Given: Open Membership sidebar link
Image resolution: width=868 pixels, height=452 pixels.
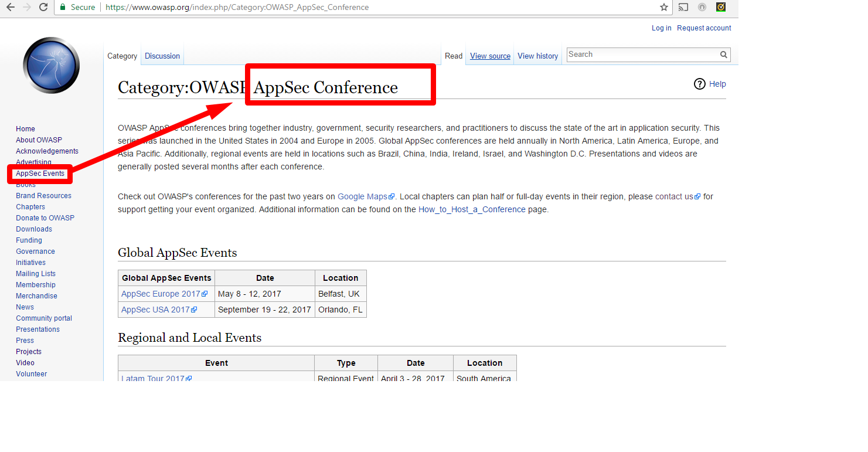Looking at the screenshot, I should pos(36,285).
